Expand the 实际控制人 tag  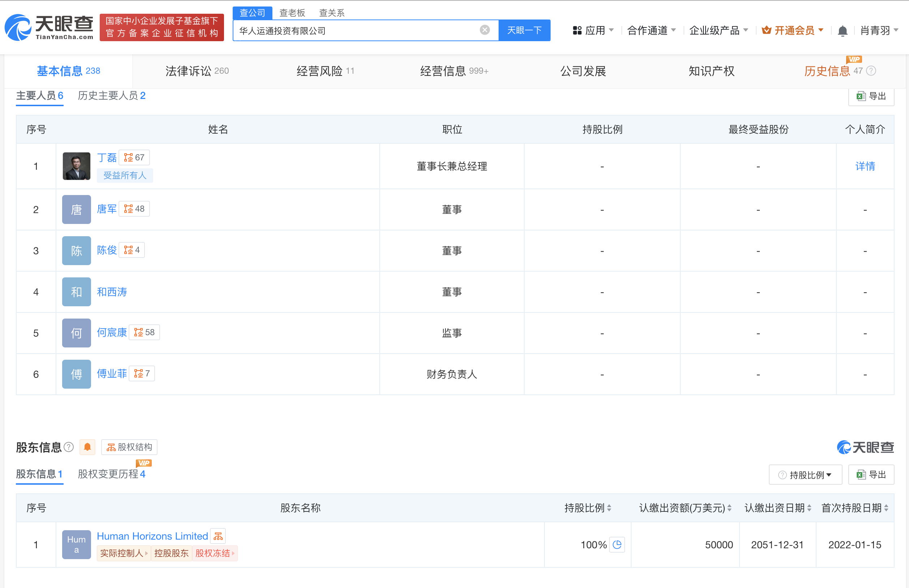[124, 553]
